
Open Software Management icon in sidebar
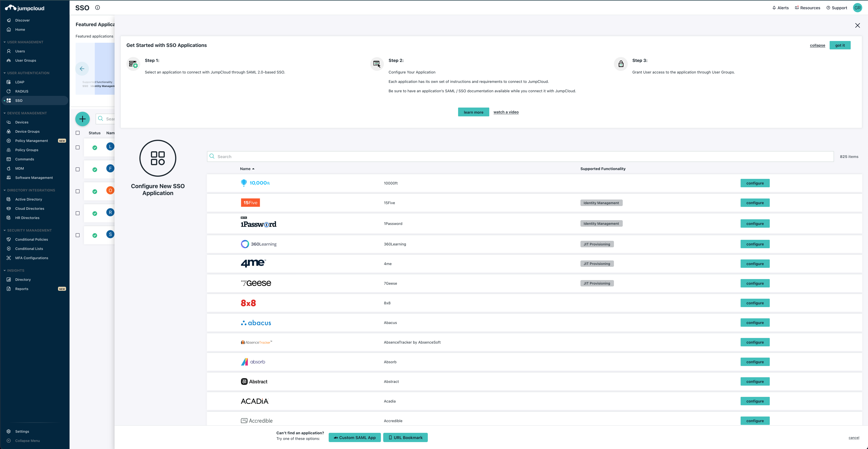(9, 178)
